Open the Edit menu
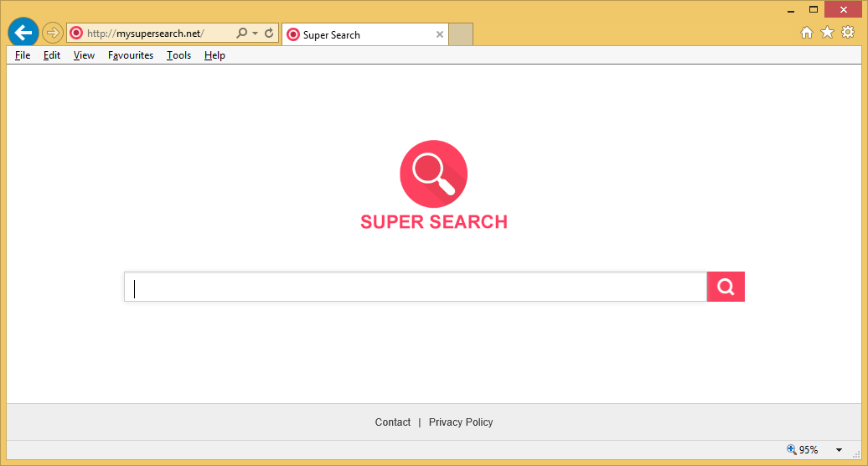Viewport: 868px width, 466px height. pos(52,55)
